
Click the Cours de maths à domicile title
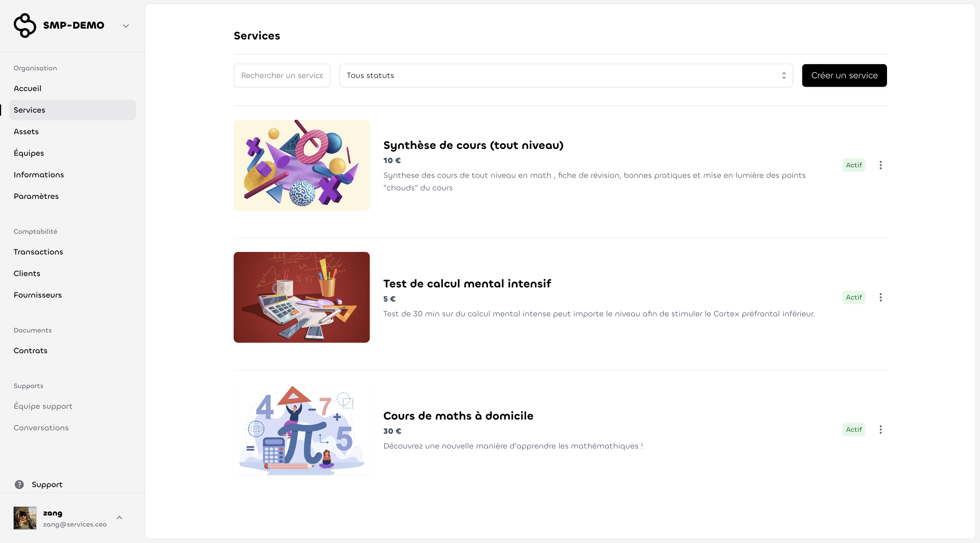tap(458, 416)
